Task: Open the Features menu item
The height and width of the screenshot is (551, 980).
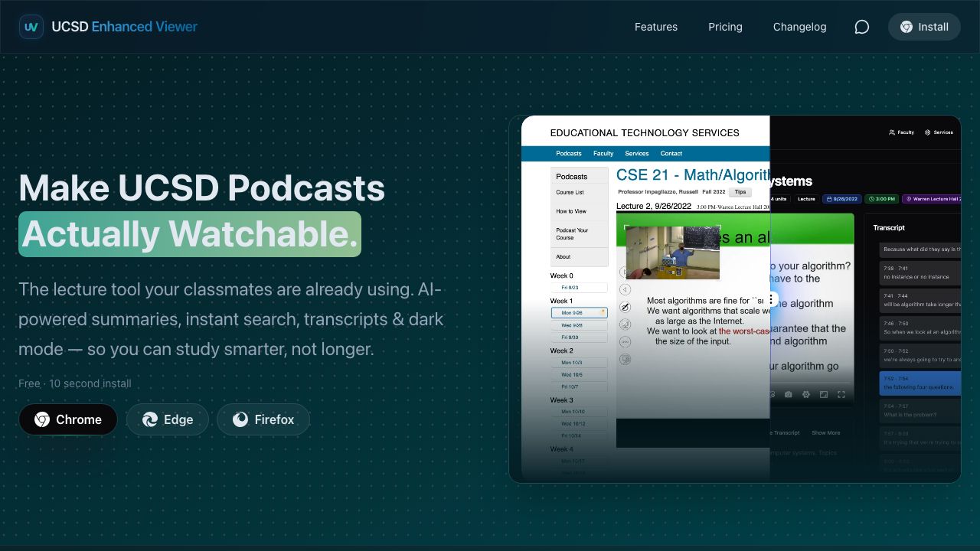Action: tap(655, 27)
